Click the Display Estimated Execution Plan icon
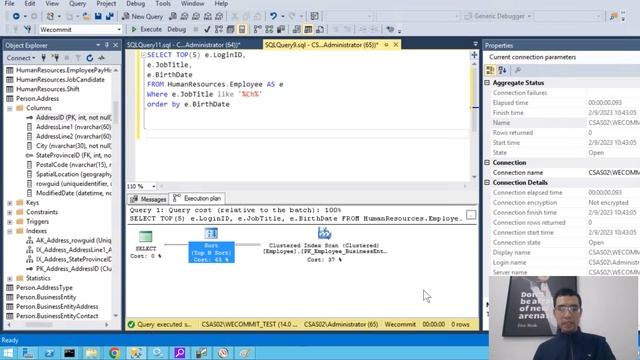 (x=219, y=29)
